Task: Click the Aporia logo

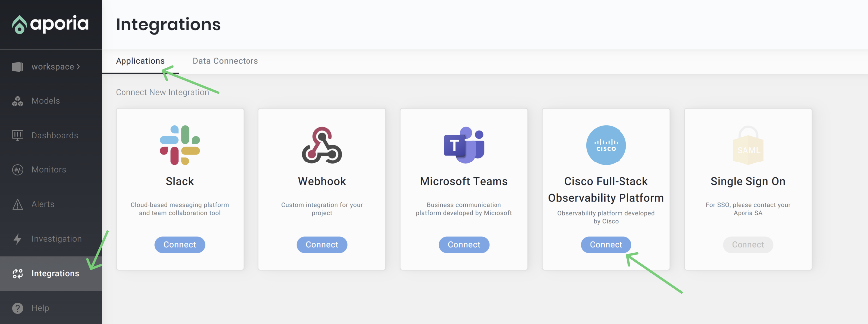Action: 50,24
